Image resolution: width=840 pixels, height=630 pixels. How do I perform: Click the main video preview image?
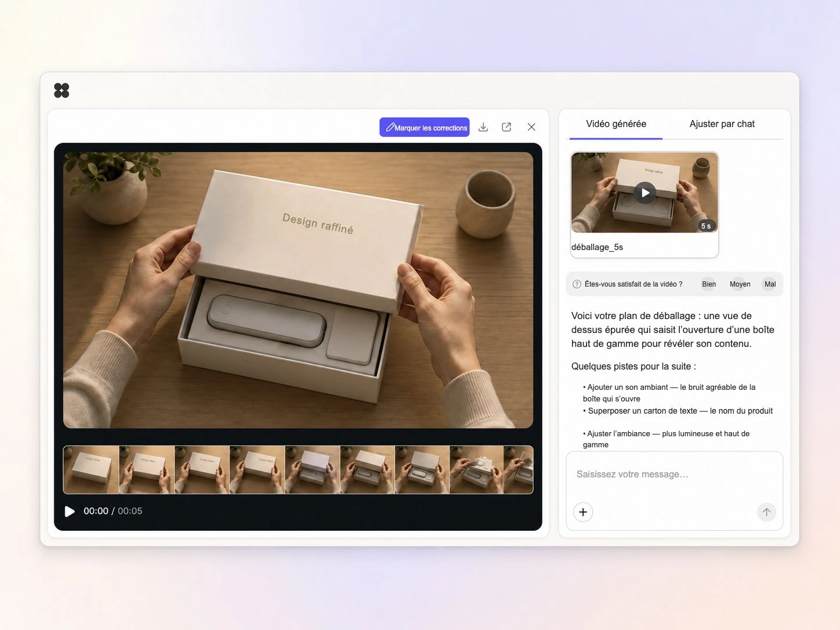click(298, 290)
